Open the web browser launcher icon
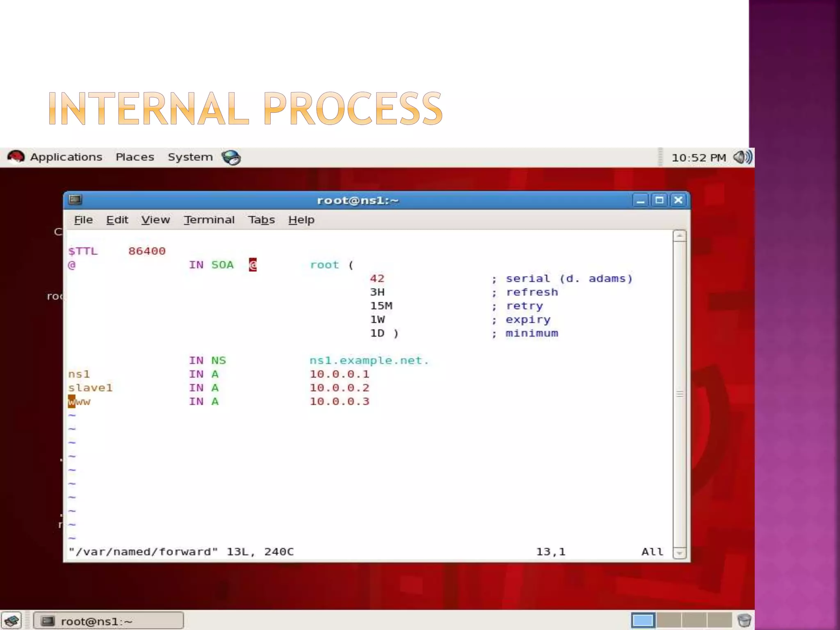Viewport: 840px width, 630px height. [x=231, y=157]
